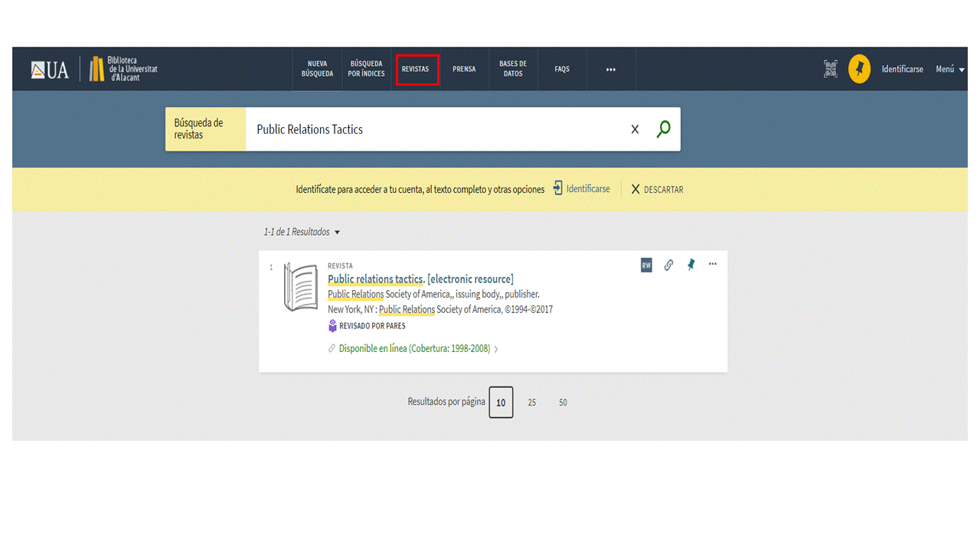Click the green magnifying glass search icon

[x=663, y=129]
